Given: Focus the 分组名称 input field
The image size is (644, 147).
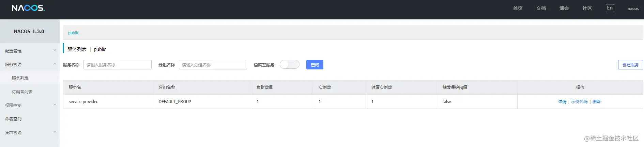Looking at the screenshot, I should coord(213,65).
